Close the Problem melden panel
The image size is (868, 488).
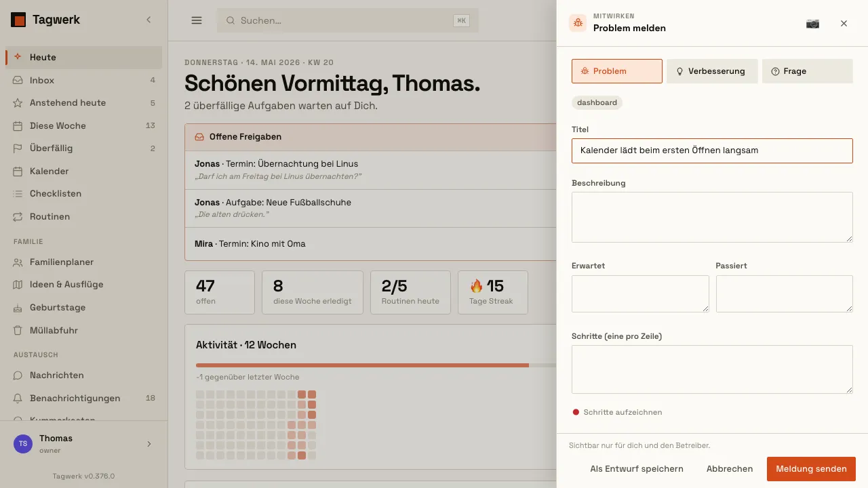(844, 23)
